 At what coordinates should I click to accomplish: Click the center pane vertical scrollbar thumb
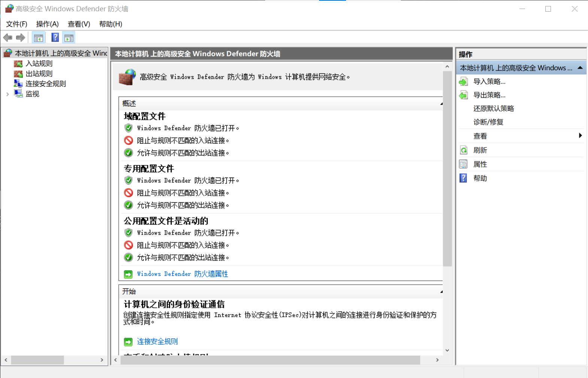tap(447, 169)
